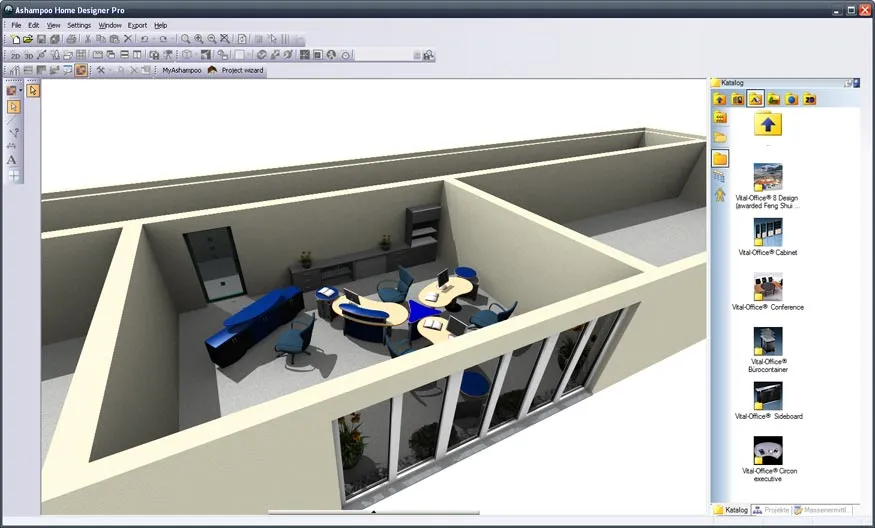875x528 pixels.
Task: Click the tree structure icon in catalog sidebar
Action: click(x=719, y=177)
